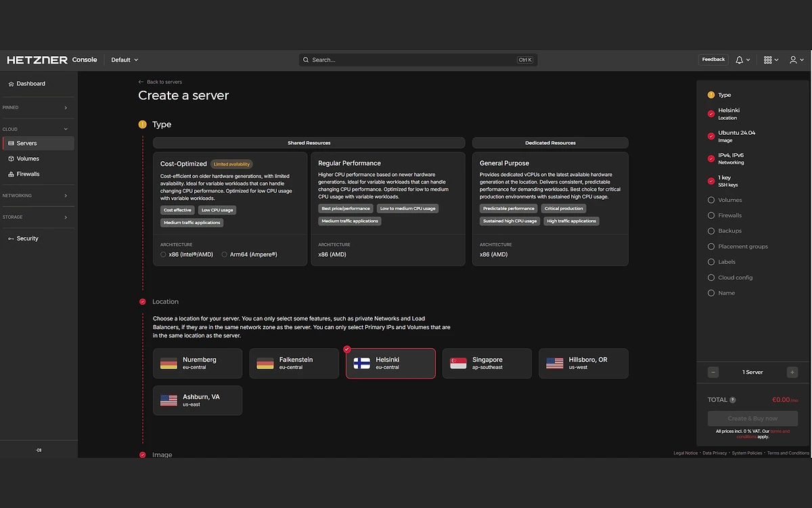Image resolution: width=812 pixels, height=508 pixels.
Task: Click the Finland flag on Helsinki
Action: pos(362,364)
